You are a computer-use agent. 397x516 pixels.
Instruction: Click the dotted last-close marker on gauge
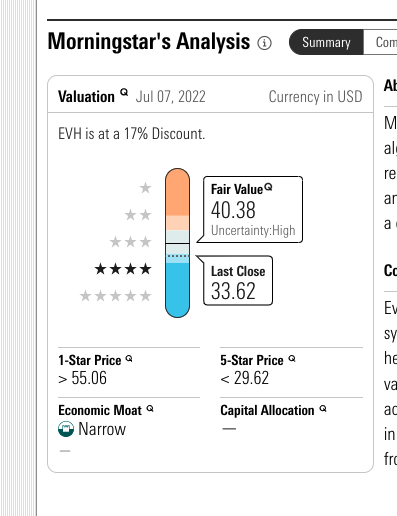pos(178,256)
